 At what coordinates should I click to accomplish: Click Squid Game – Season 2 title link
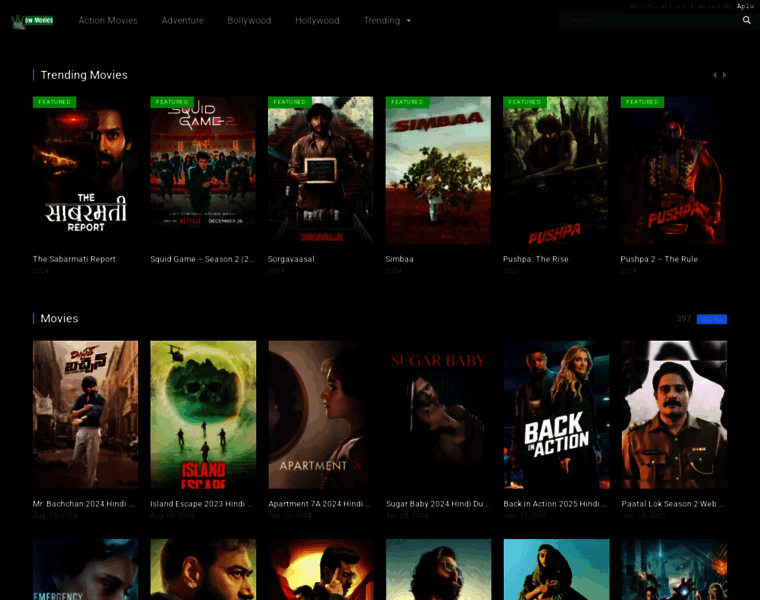tap(202, 259)
